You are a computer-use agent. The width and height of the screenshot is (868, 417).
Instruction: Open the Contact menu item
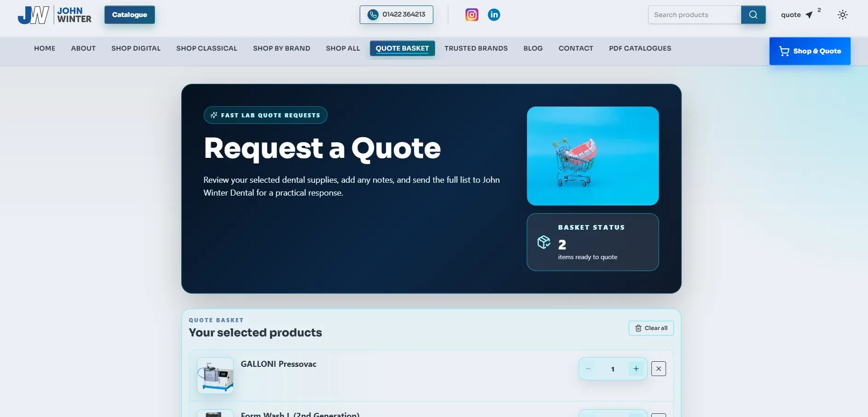(575, 48)
